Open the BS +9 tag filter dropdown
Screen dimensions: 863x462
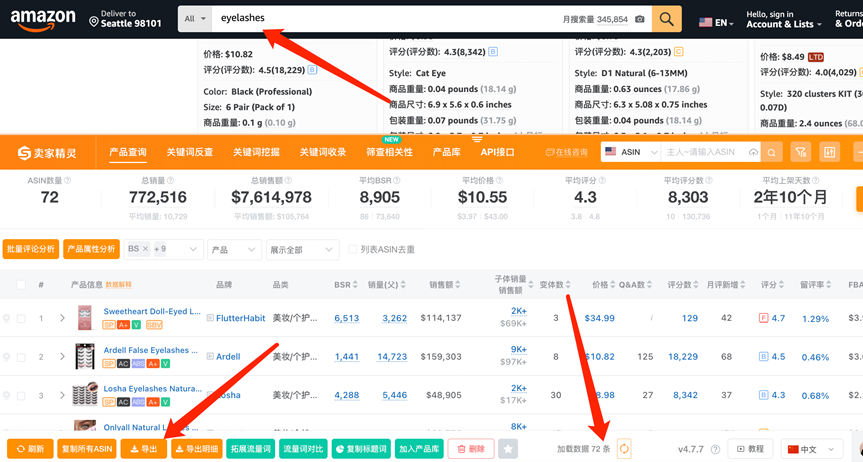click(164, 249)
